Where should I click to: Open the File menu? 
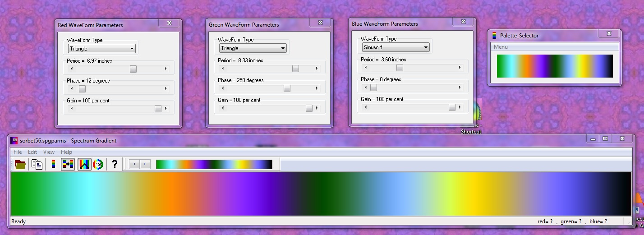click(x=18, y=152)
